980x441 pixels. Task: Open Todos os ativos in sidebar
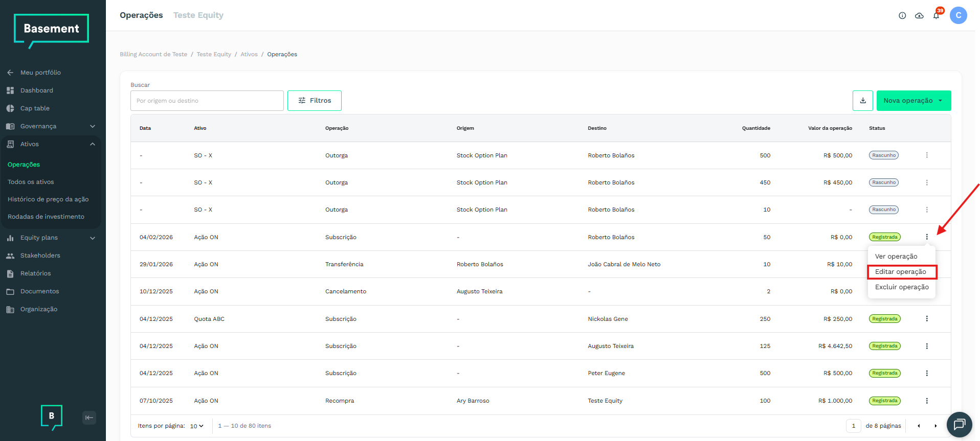[31, 182]
